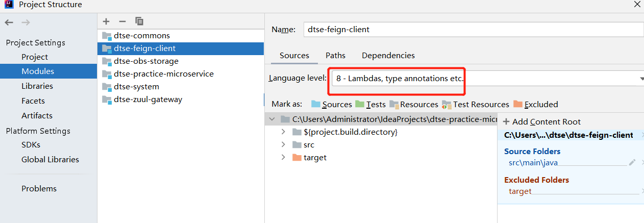This screenshot has height=223, width=644.
Task: Open Libraries in Project Settings
Action: (37, 86)
